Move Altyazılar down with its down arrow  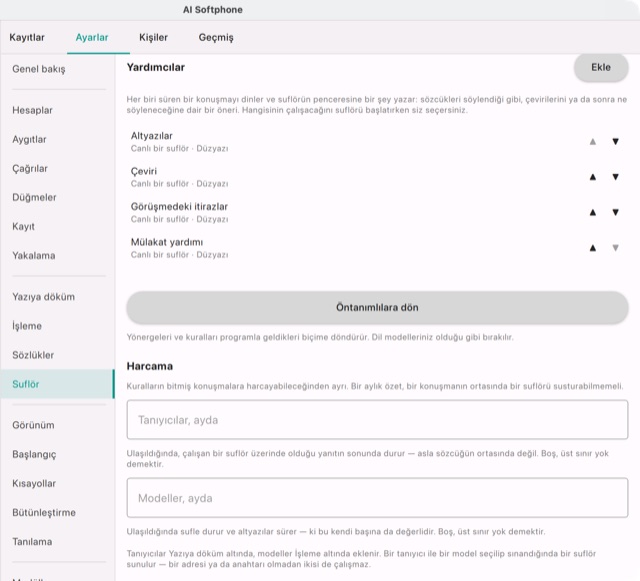616,142
